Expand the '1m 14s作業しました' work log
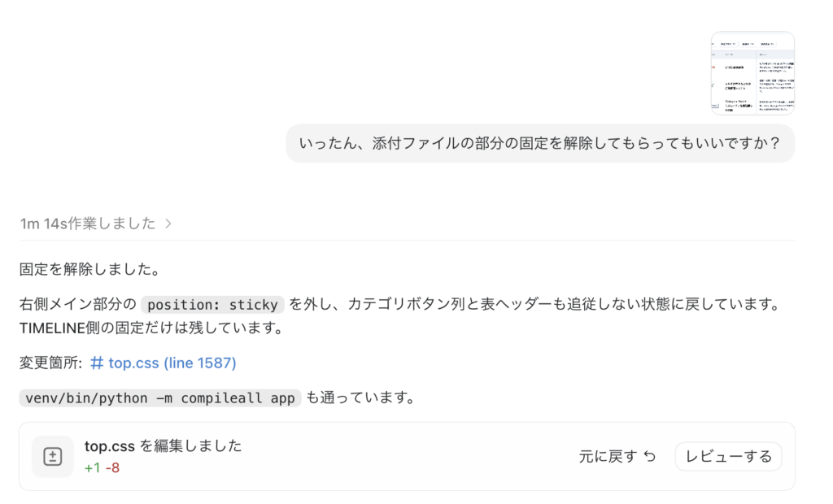833x504 pixels. click(x=96, y=224)
